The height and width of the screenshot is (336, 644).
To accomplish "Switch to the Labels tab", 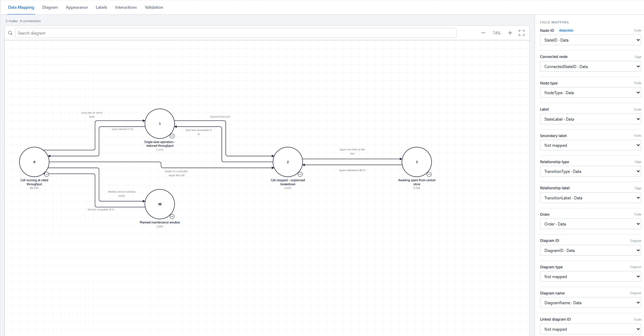I will 101,7.
